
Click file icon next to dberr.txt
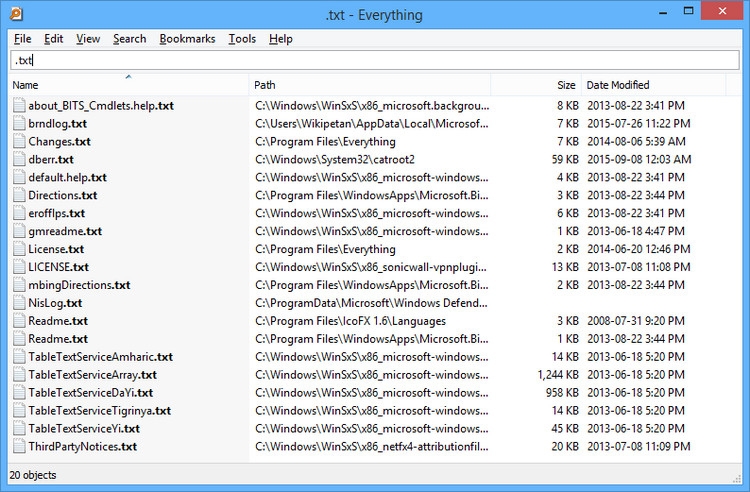(19, 160)
